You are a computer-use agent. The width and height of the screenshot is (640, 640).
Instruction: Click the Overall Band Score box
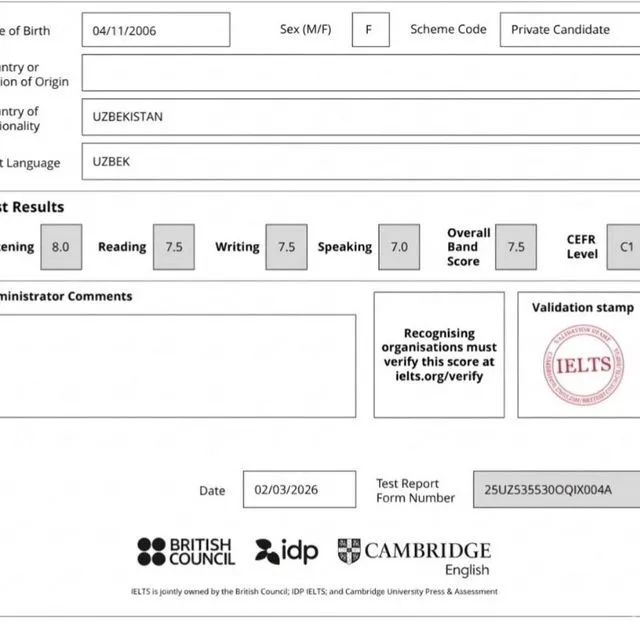(516, 247)
